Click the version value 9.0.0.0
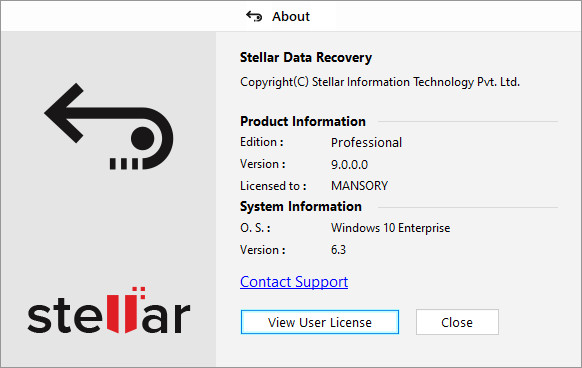The image size is (582, 368). coord(349,165)
